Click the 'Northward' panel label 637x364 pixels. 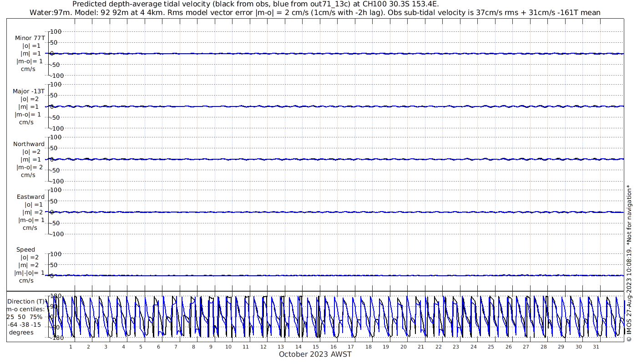point(29,144)
